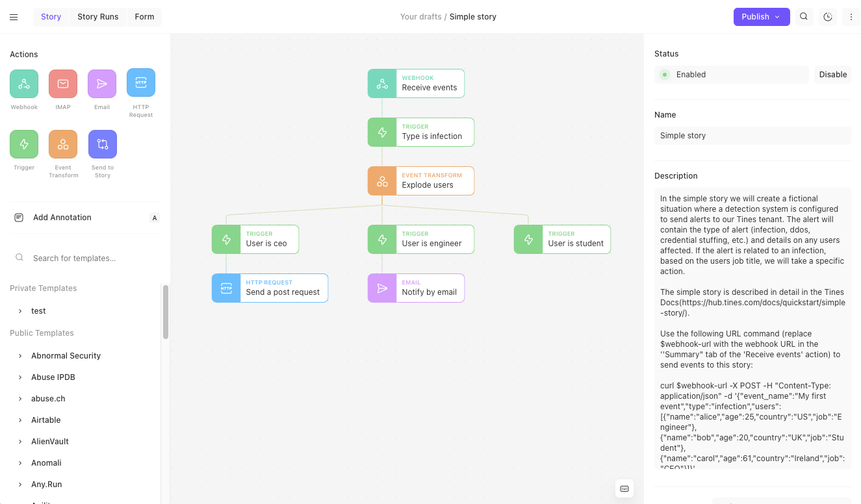Go to Your drafts breadcrumb
The image size is (861, 504).
click(x=421, y=17)
